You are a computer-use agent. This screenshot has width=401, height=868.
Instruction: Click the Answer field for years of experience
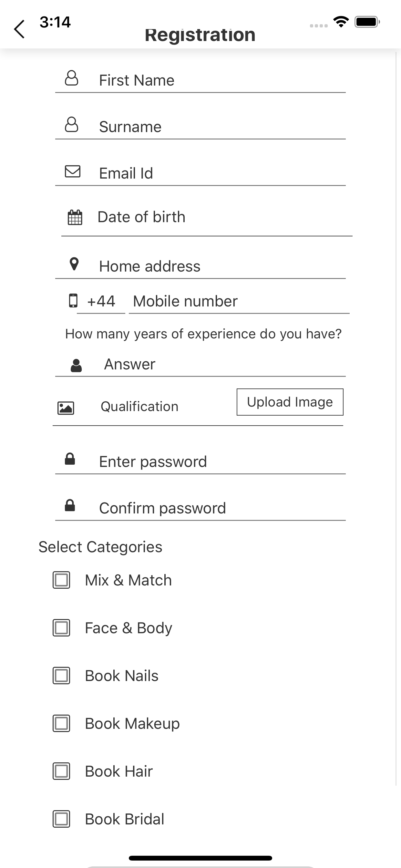click(200, 364)
